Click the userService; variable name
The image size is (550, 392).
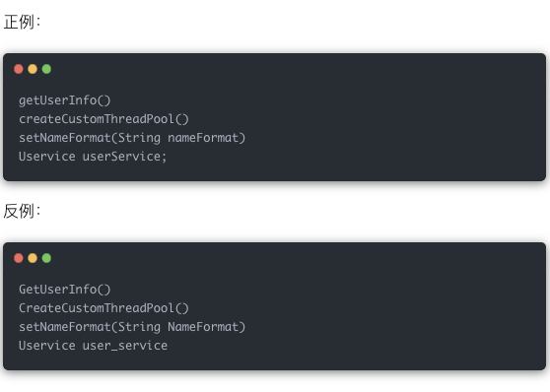tap(125, 157)
